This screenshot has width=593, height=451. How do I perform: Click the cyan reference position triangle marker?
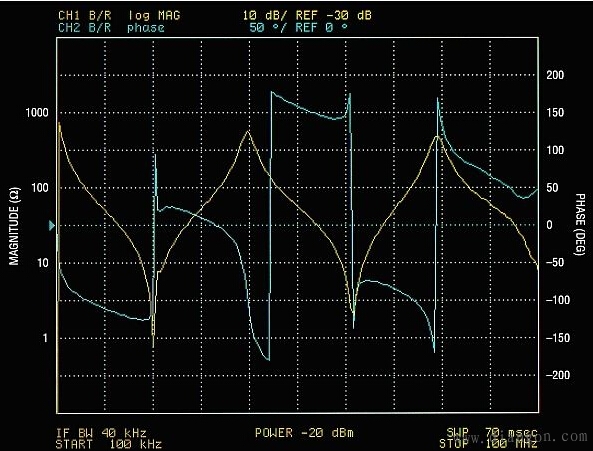click(52, 226)
